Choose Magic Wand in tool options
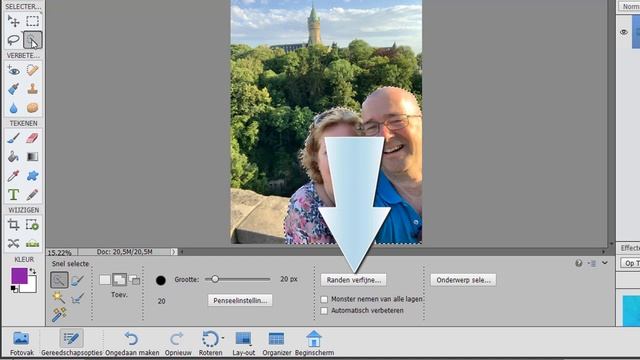The width and height of the screenshot is (640, 360). (x=59, y=297)
